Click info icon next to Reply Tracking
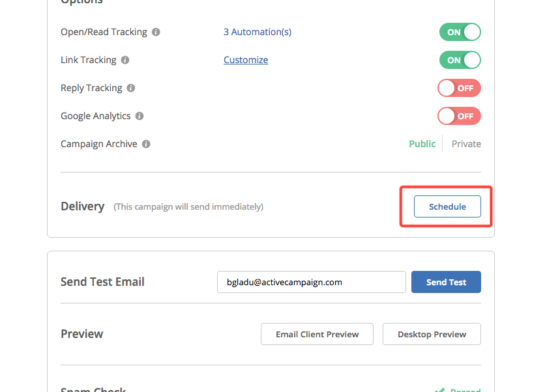 [x=131, y=88]
